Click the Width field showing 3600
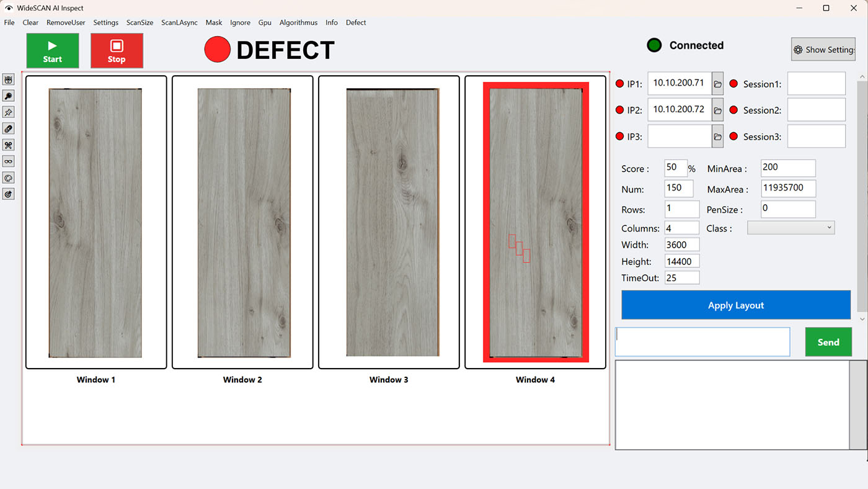The width and height of the screenshot is (868, 489). coord(682,244)
